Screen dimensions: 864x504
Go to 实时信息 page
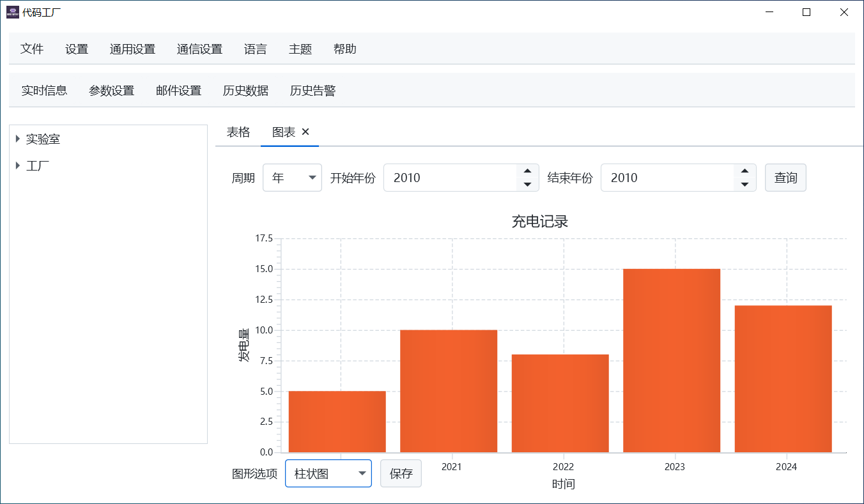coord(44,91)
